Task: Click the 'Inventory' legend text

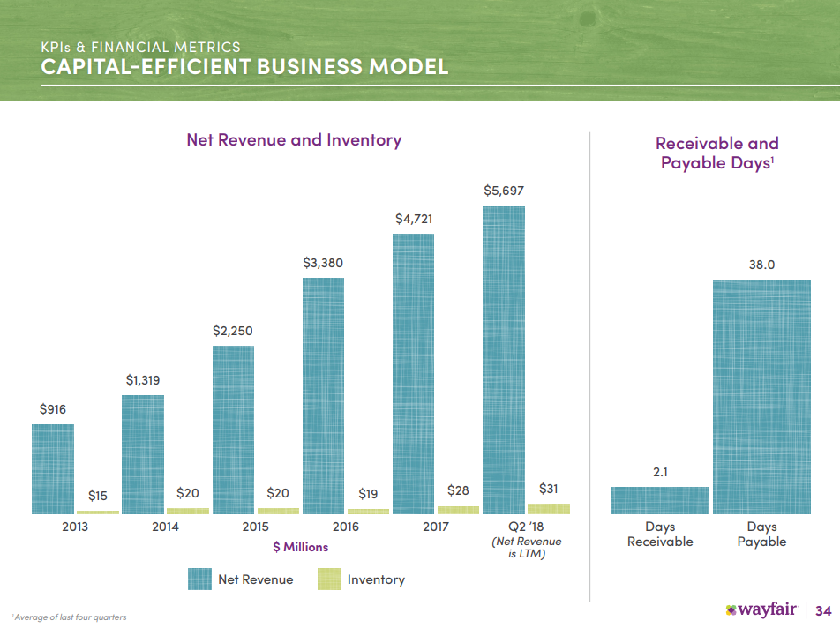Action: tap(376, 579)
